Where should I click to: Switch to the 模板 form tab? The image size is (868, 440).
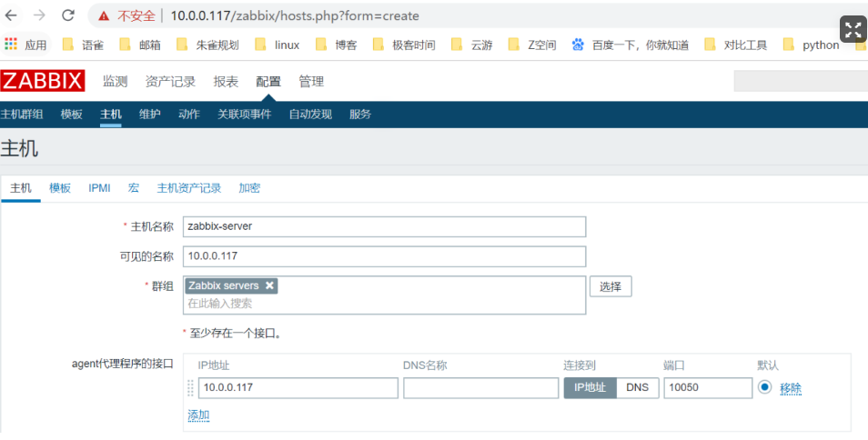click(x=60, y=188)
